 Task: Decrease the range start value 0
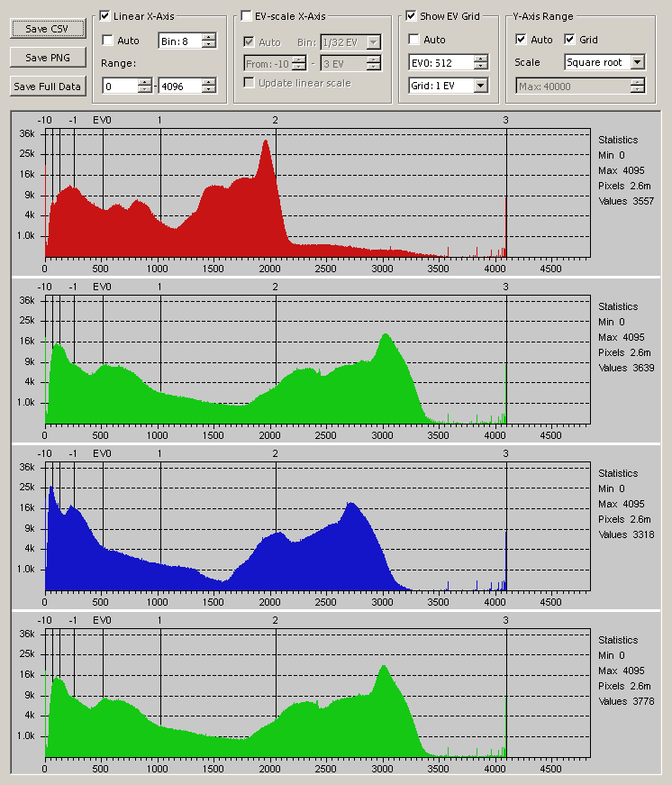coord(144,89)
